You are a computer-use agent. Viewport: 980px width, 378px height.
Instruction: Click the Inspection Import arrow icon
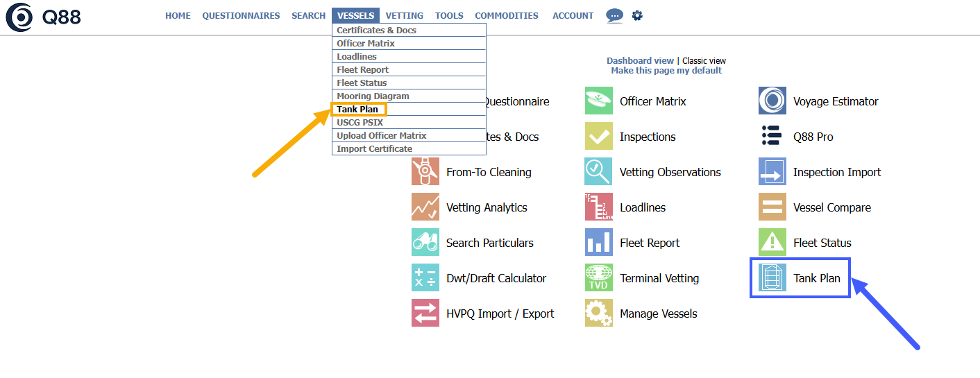772,172
